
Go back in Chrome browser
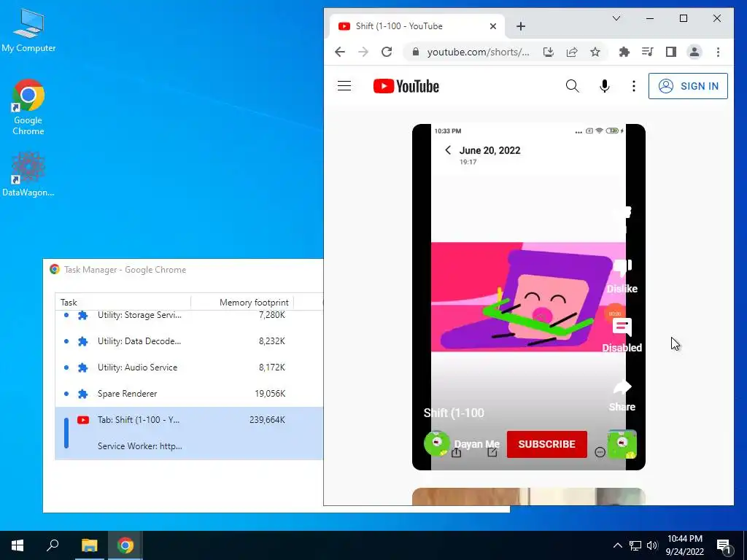tap(340, 52)
